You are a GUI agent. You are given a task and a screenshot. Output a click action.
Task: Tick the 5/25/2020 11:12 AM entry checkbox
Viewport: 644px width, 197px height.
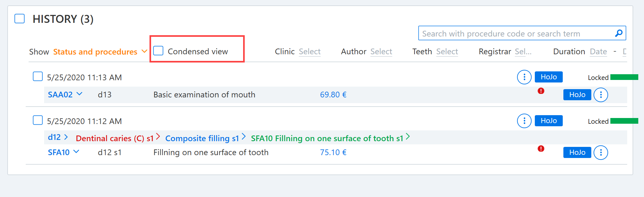[38, 120]
